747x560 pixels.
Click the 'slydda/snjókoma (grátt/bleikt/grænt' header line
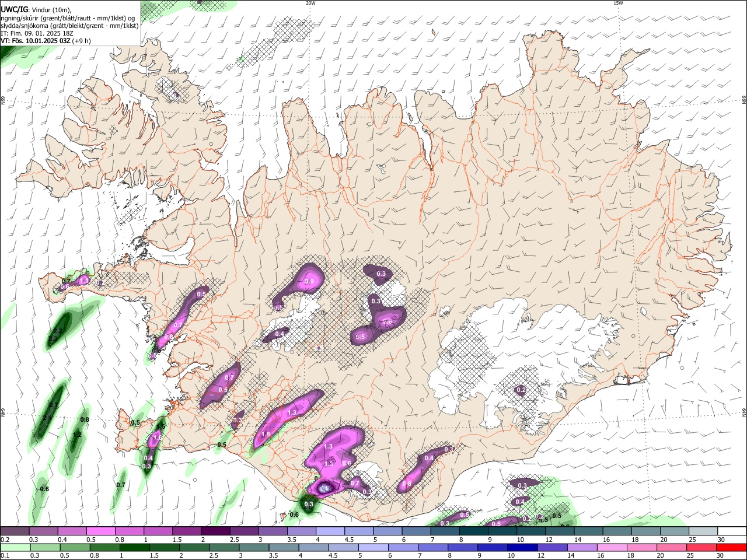tap(69, 26)
